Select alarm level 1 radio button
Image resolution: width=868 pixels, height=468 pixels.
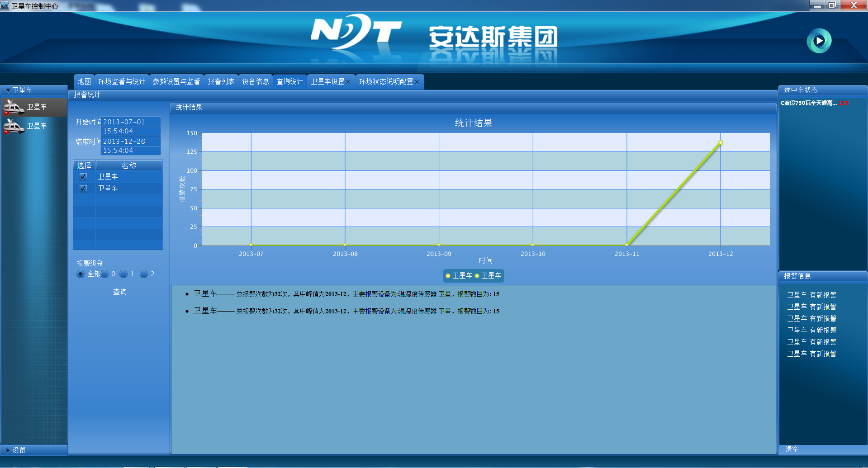tap(123, 274)
